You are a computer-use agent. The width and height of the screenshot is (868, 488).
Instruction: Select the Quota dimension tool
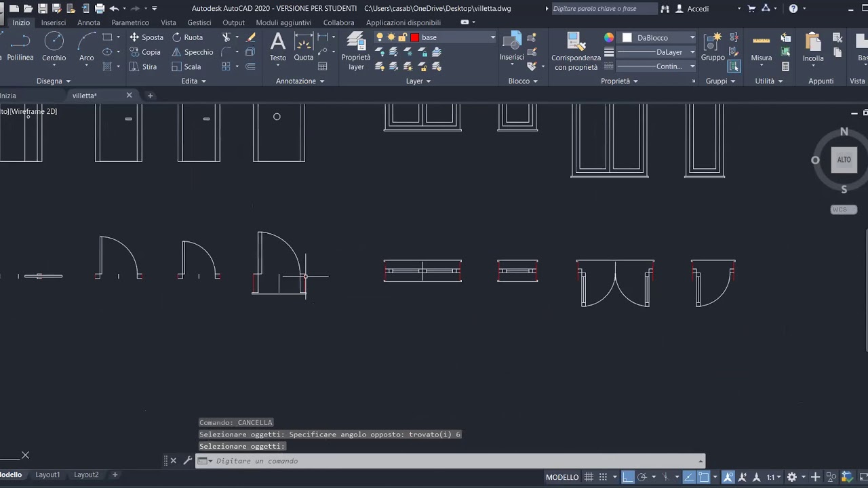(304, 47)
